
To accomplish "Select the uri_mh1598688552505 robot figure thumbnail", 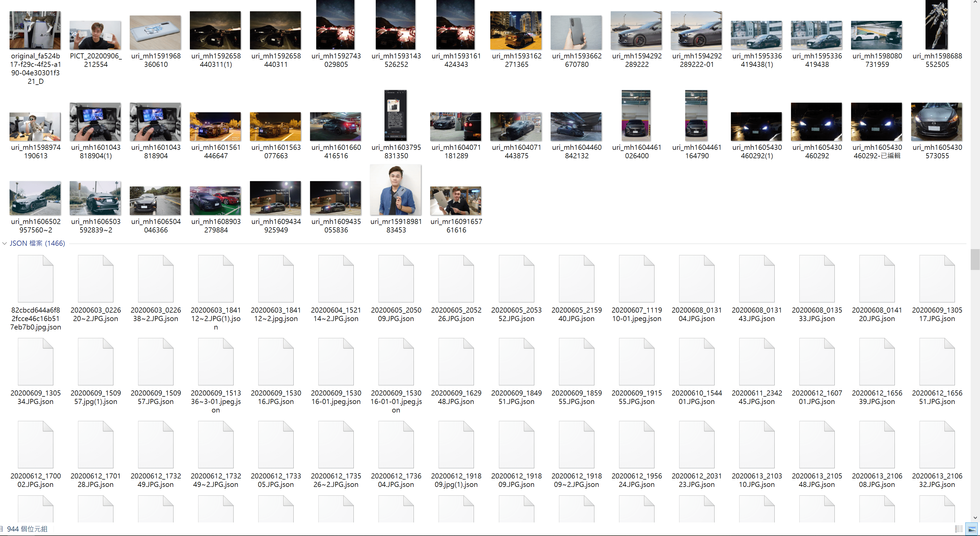I will coord(937,25).
